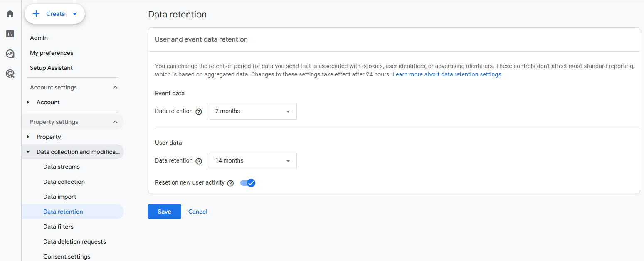Click help icon next to Reset on new user activity

coord(230,183)
